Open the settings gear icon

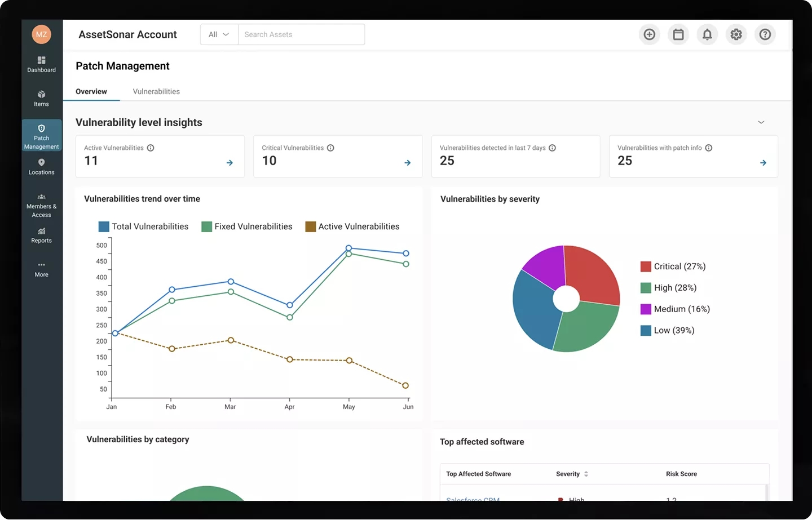(736, 34)
